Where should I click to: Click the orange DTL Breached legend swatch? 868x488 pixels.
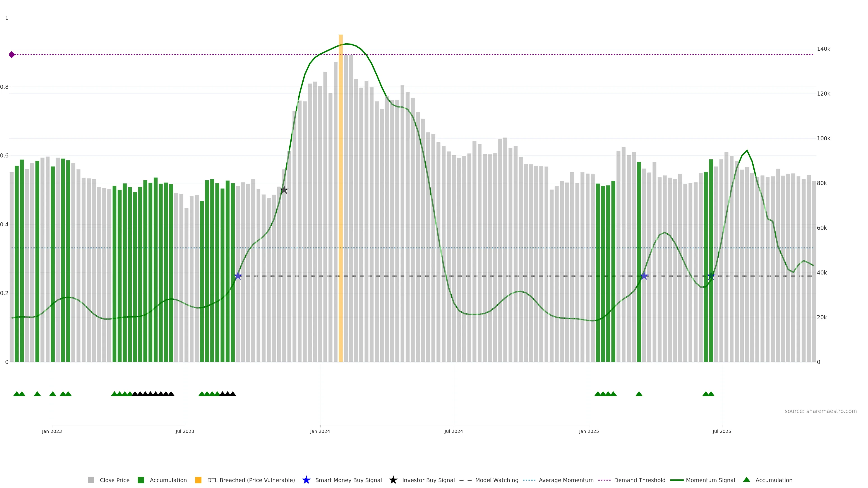pos(198,480)
